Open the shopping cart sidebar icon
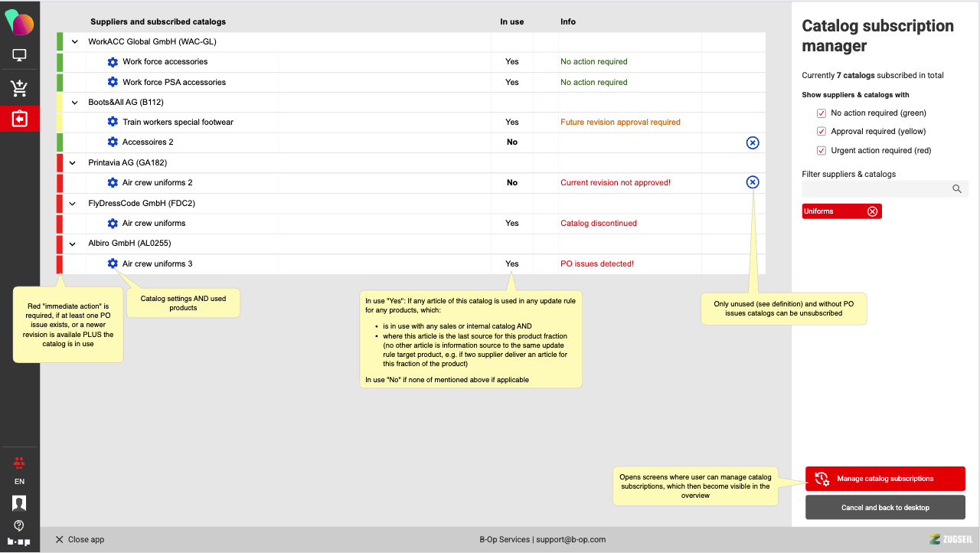The height and width of the screenshot is (553, 980). (x=20, y=88)
